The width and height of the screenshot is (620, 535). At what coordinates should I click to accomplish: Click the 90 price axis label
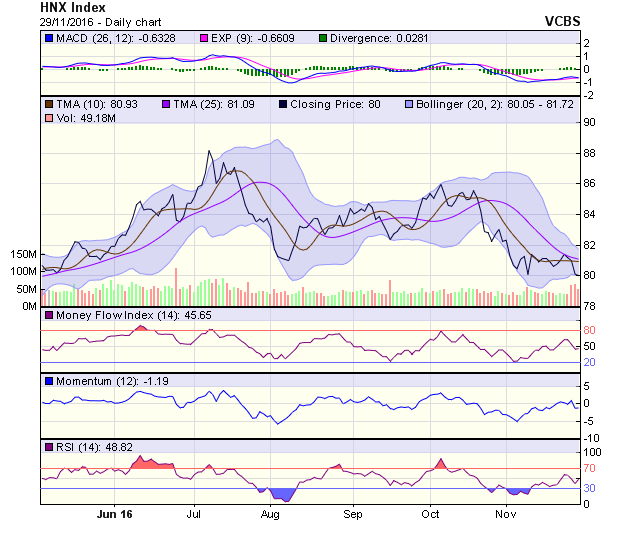point(590,122)
